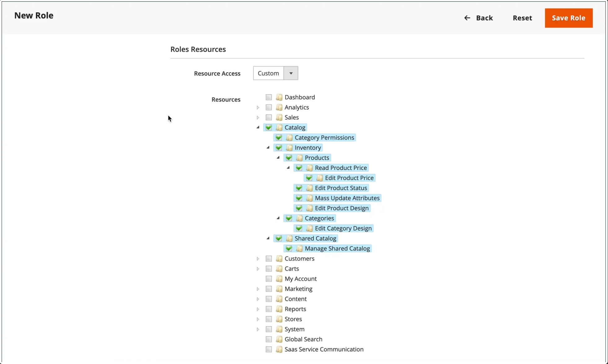Check the Global Search checkbox
The width and height of the screenshot is (608, 364).
(269, 339)
